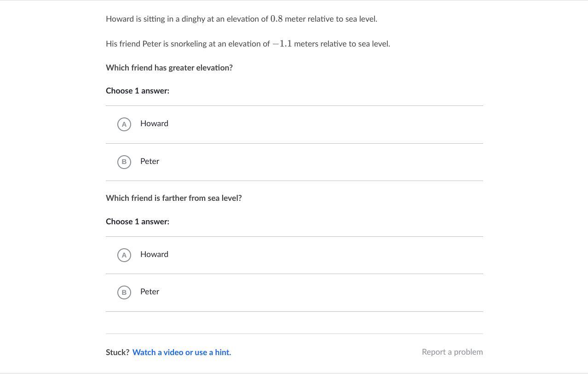Open the 'Watch a video or use a hint' link
This screenshot has width=588, height=374.
[182, 352]
